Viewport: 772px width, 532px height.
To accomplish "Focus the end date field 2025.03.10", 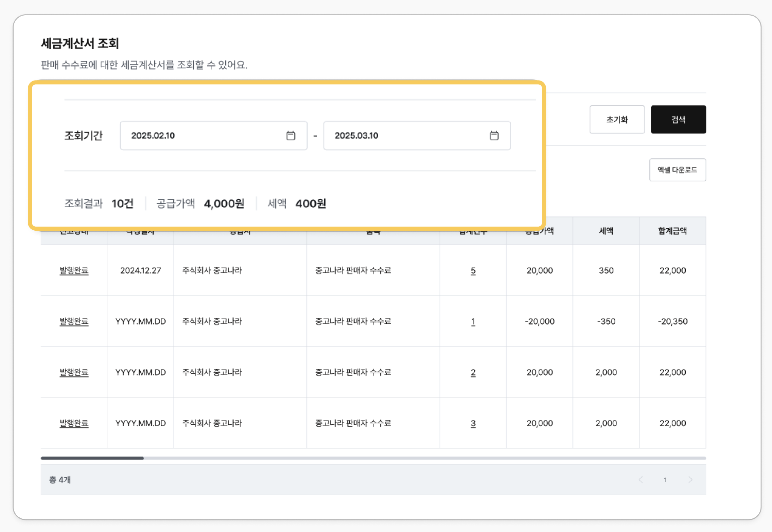I will [x=417, y=136].
